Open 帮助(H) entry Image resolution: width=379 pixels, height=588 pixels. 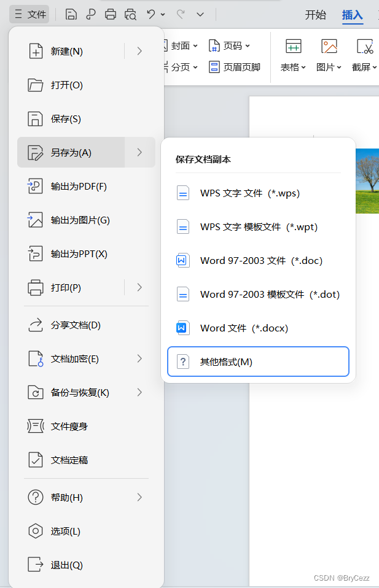pos(87,498)
